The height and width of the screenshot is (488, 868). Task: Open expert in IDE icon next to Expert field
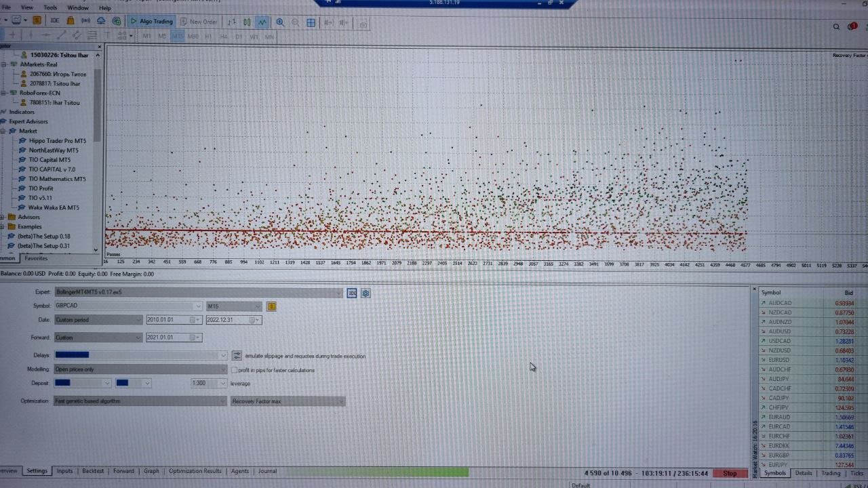point(352,293)
